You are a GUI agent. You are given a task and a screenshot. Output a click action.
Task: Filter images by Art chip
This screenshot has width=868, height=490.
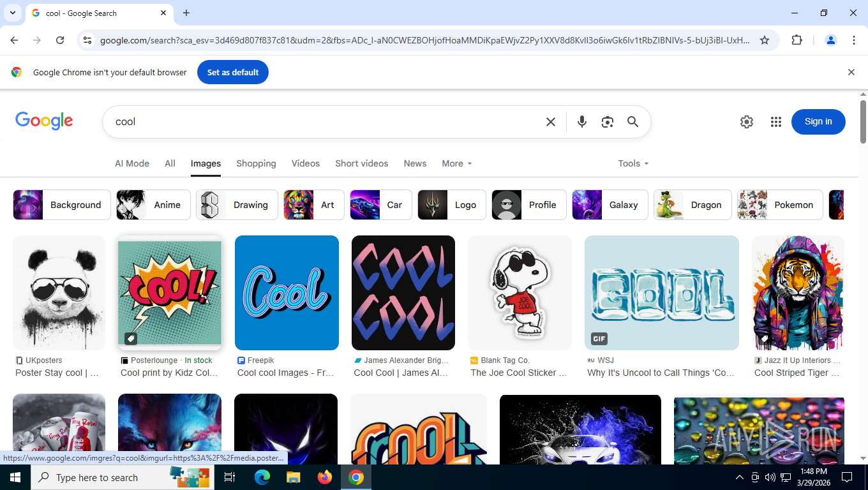(x=314, y=205)
